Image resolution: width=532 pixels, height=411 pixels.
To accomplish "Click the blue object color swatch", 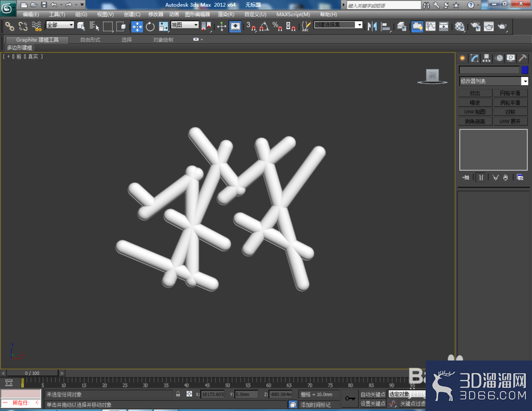I will coord(525,70).
